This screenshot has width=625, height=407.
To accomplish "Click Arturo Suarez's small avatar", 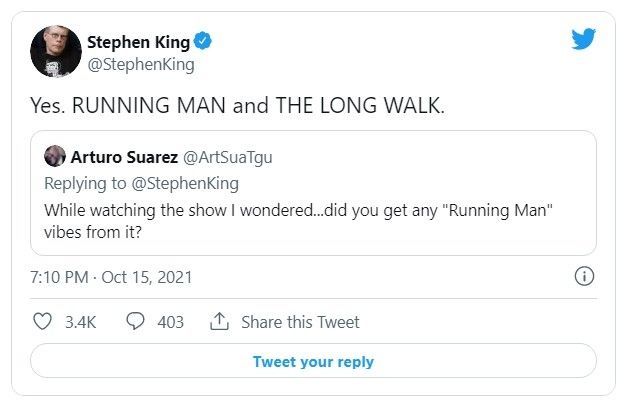I will tap(56, 156).
